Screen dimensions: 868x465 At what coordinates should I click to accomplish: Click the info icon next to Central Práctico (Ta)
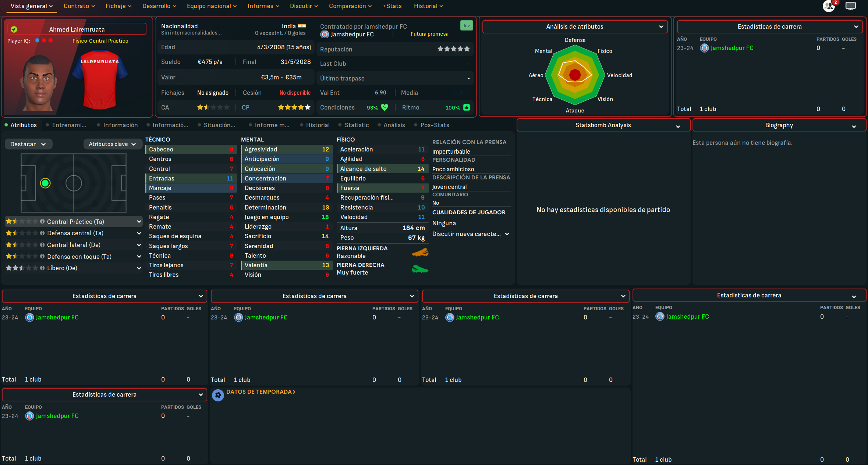click(42, 221)
